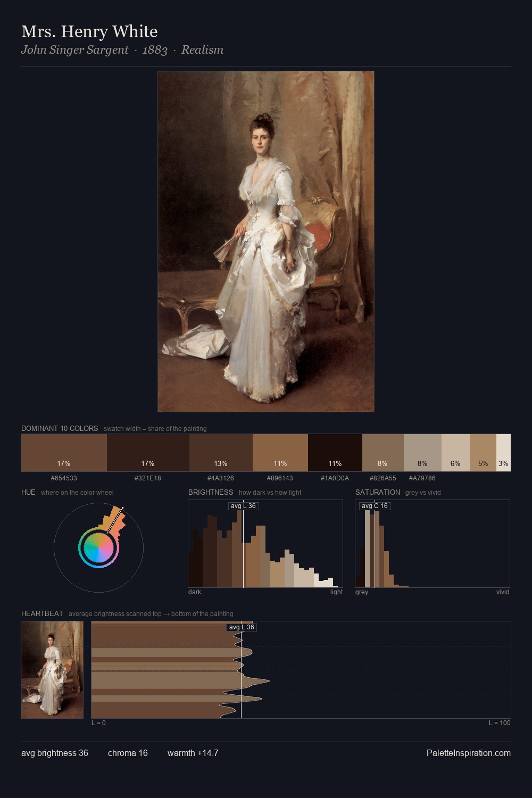Click 'warmth +14.7' in the footer
This screenshot has height=798, width=532.
tap(193, 753)
